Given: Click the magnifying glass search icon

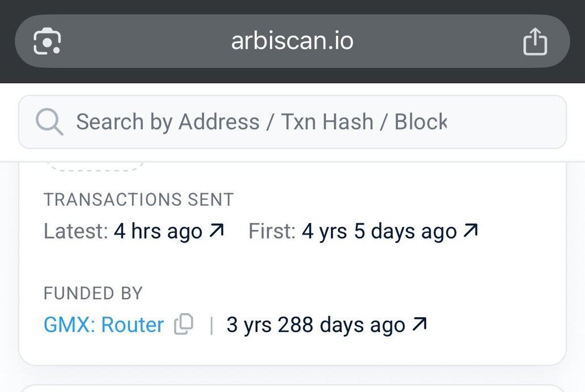Looking at the screenshot, I should coord(49,122).
